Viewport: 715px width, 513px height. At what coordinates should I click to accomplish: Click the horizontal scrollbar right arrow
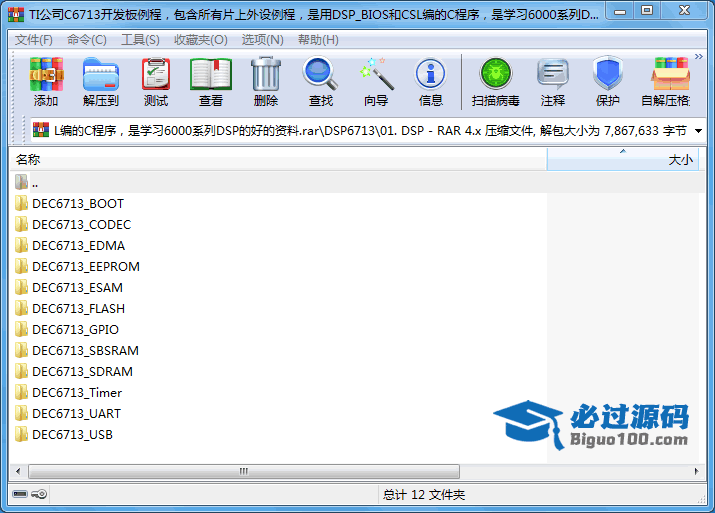(696, 471)
